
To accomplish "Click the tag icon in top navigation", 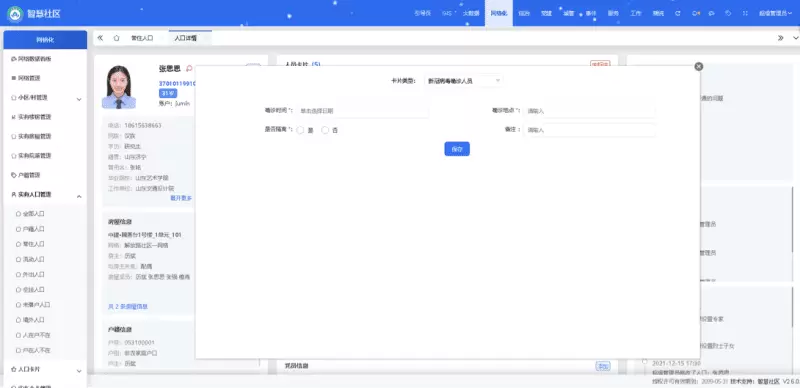I will 728,14.
